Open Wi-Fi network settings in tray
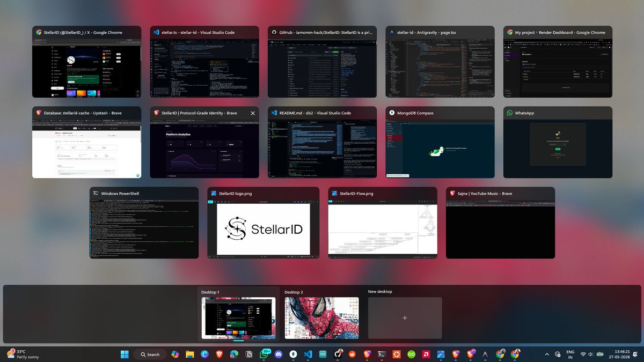 [583, 354]
